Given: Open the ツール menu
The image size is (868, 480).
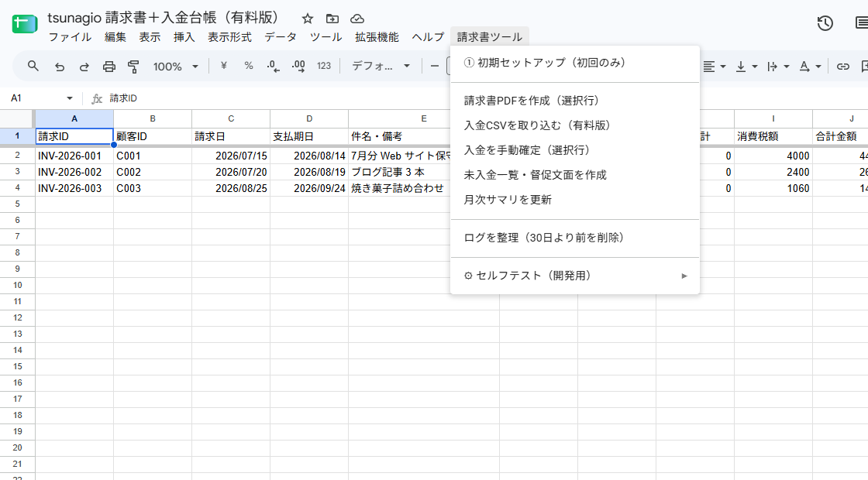Looking at the screenshot, I should coord(325,37).
